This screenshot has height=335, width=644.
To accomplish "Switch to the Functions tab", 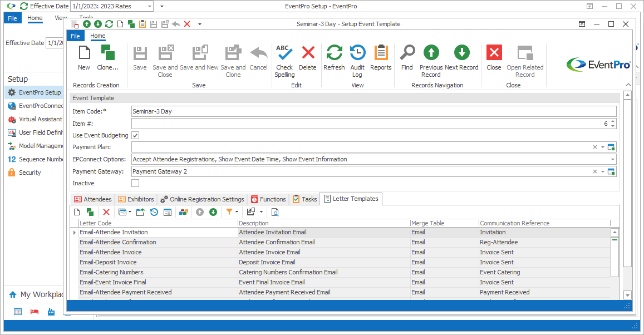I will click(268, 199).
